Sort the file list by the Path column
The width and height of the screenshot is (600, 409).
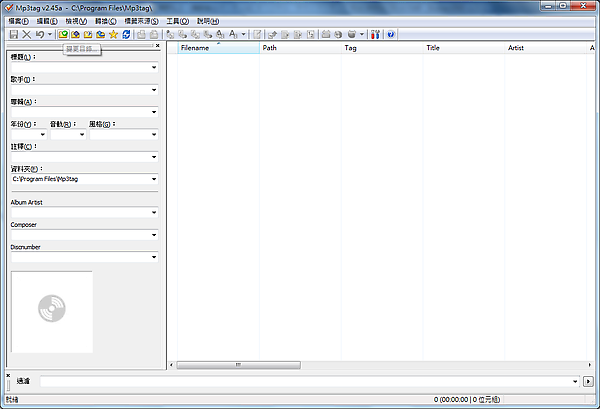[x=300, y=48]
